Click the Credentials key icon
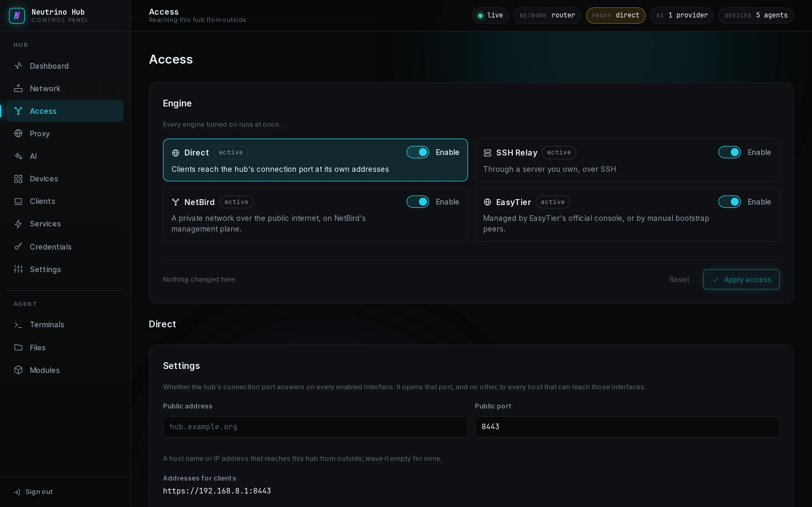This screenshot has height=507, width=812. (18, 246)
